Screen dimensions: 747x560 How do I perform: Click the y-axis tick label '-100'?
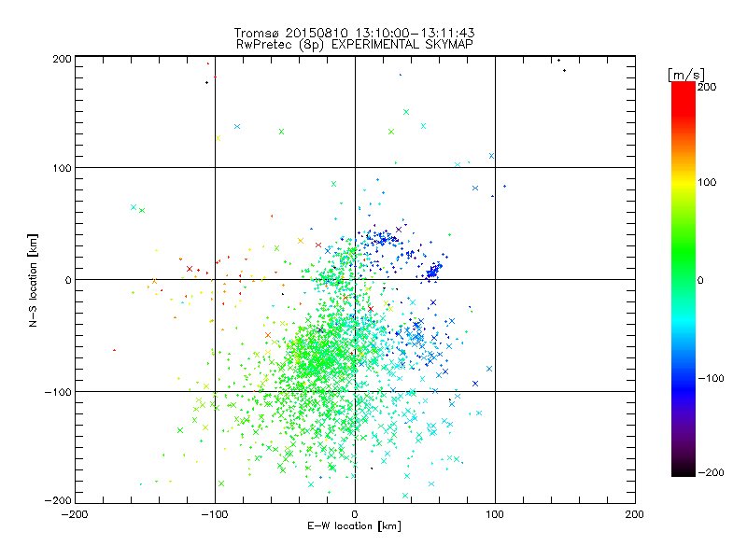58,392
